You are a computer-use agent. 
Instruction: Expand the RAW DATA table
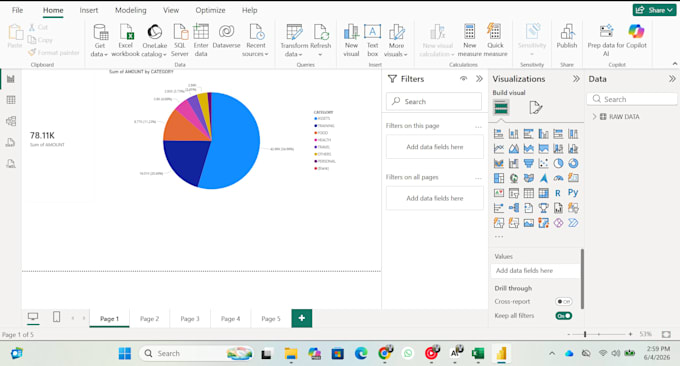[x=594, y=117]
